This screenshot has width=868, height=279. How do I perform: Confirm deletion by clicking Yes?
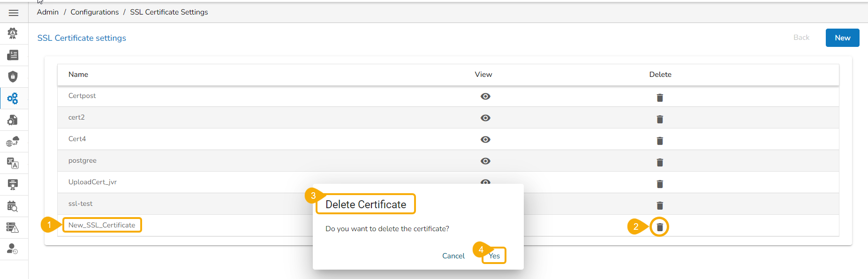[494, 256]
